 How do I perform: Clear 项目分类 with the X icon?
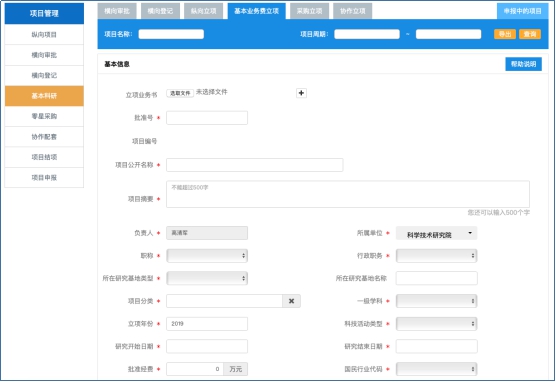pyautogui.click(x=291, y=301)
